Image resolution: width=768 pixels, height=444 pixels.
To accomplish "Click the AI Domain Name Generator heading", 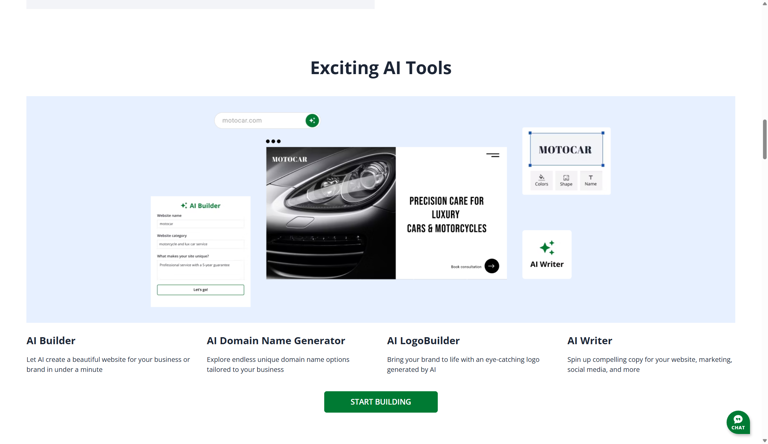I will 276,341.
